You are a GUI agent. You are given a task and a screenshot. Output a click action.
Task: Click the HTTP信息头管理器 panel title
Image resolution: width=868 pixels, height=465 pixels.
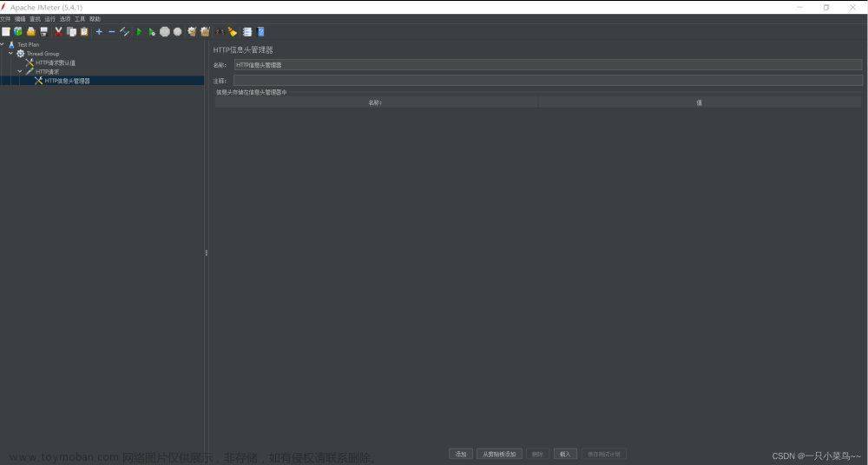click(243, 49)
